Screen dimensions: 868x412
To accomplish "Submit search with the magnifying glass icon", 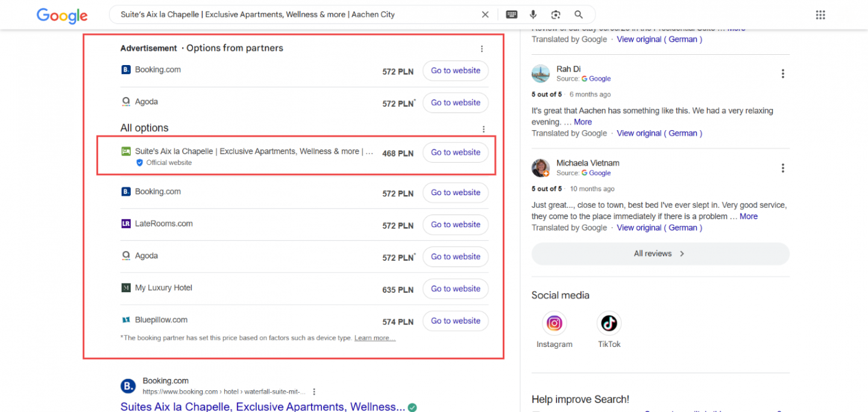I will pyautogui.click(x=579, y=14).
